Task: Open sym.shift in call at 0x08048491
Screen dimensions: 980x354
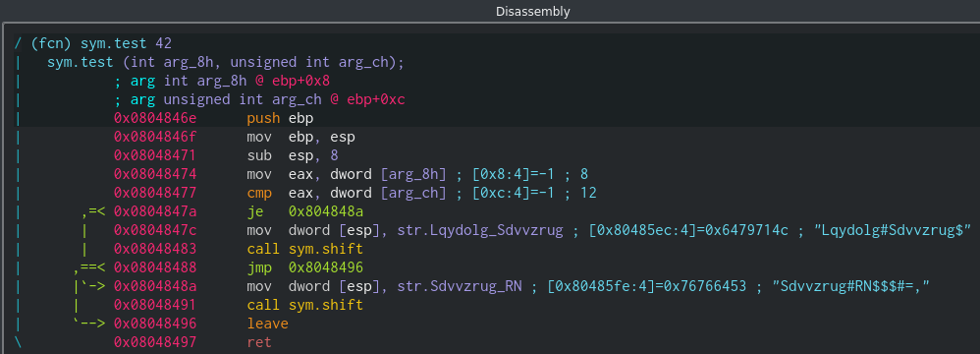Action: [x=326, y=305]
